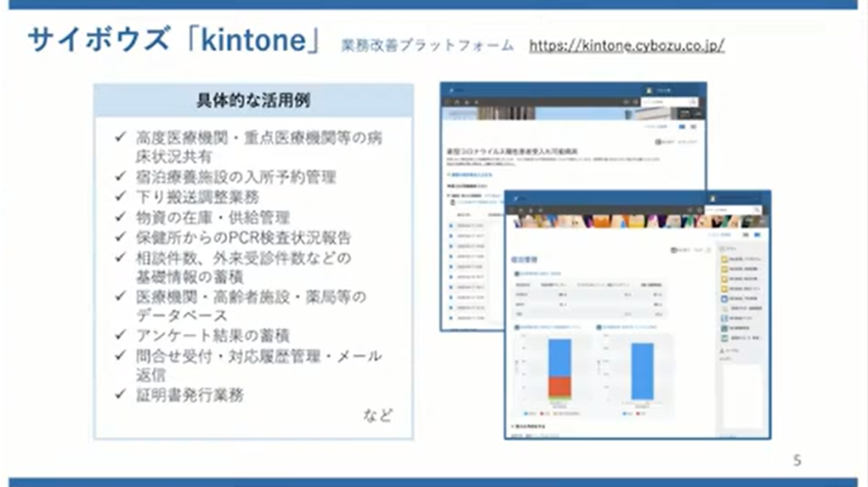Click the orange segment of the stacked bar
This screenshot has height=487, width=868.
pyautogui.click(x=559, y=387)
